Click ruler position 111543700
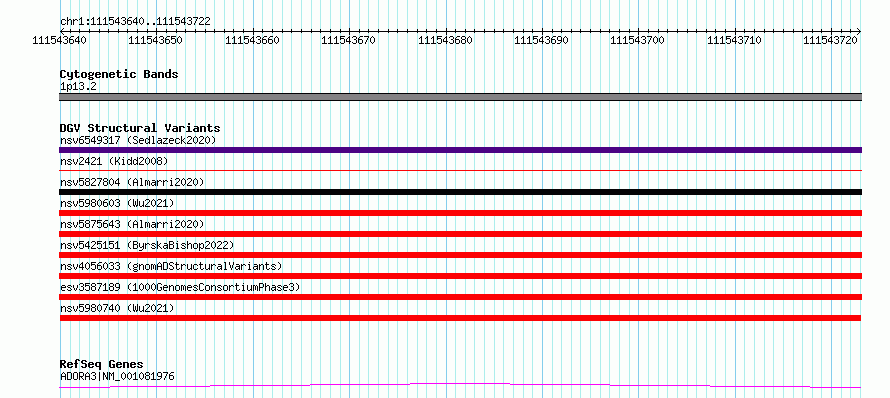890x398 pixels. coord(638,40)
